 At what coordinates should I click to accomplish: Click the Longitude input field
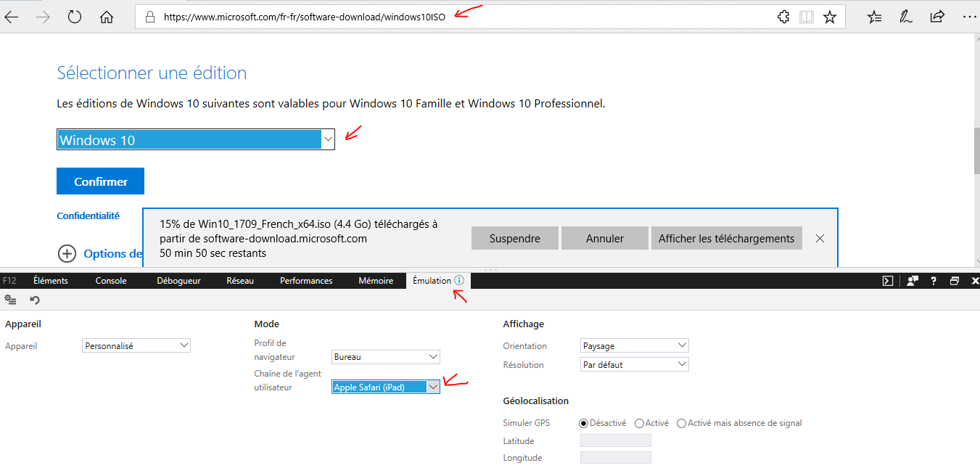tap(616, 458)
